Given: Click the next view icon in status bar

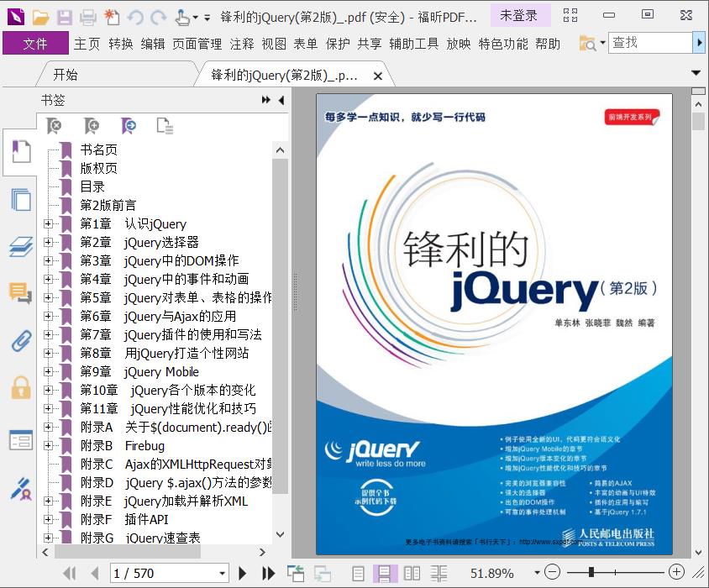Looking at the screenshot, I should (x=323, y=574).
